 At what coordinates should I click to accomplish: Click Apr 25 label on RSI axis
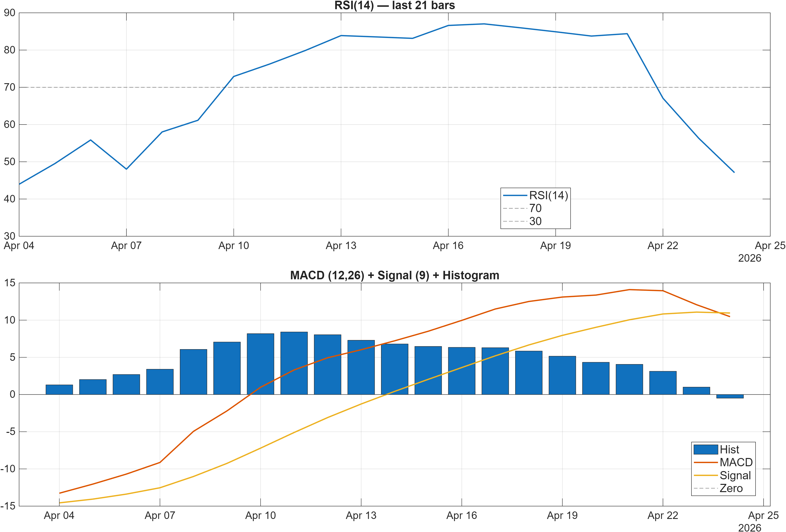(770, 246)
